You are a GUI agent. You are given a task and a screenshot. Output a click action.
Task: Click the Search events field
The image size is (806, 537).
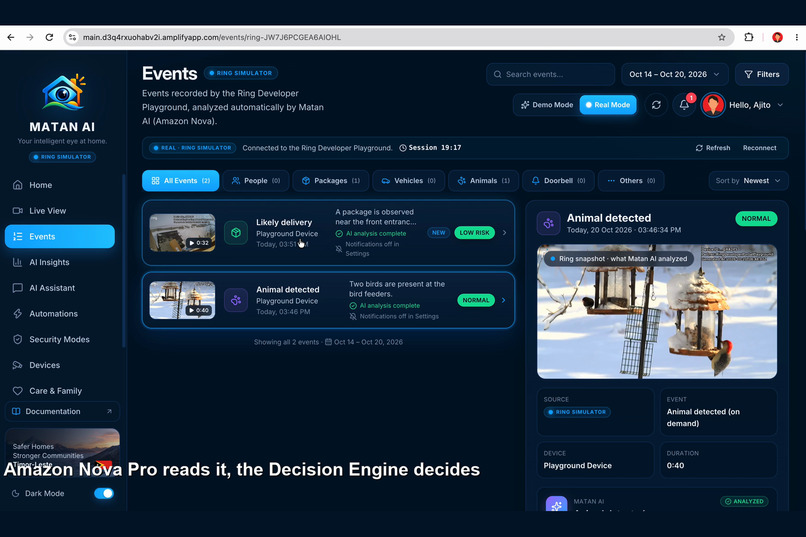(x=550, y=75)
